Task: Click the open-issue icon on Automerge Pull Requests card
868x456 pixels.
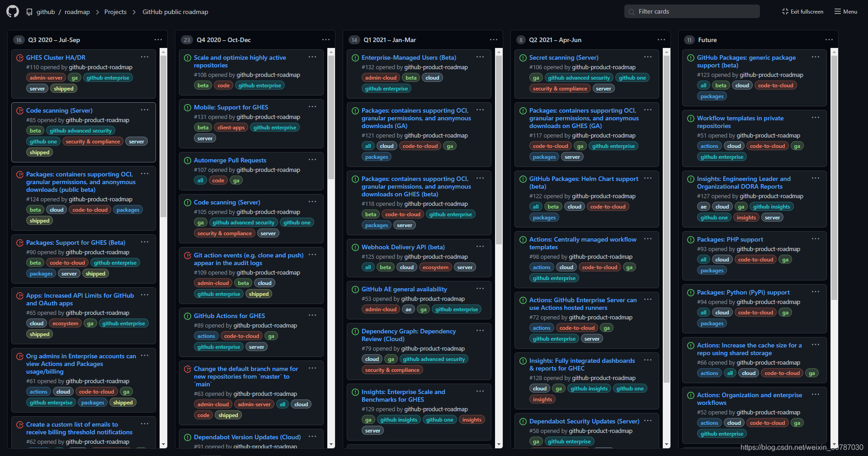Action: pos(188,161)
